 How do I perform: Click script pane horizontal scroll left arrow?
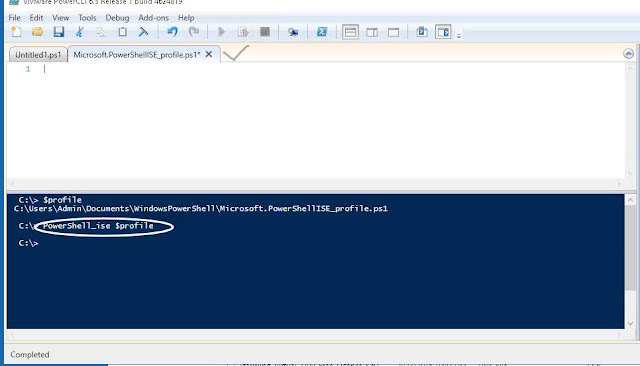pos(12,184)
